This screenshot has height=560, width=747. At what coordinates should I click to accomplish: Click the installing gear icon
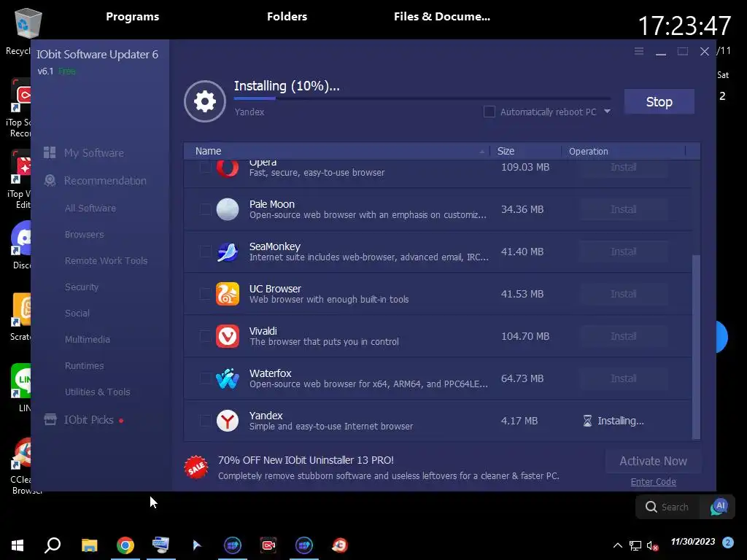coord(205,101)
